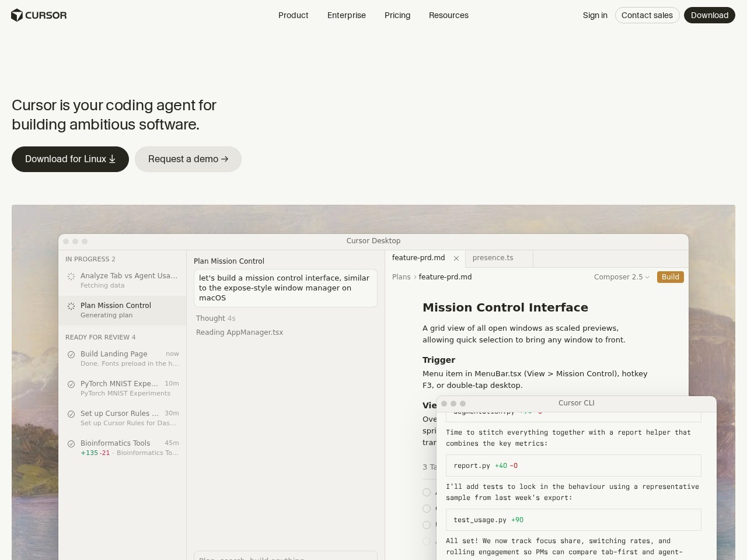Click check icon beside Build Landing Page
Viewport: 747px width, 560px height.
[x=71, y=355]
